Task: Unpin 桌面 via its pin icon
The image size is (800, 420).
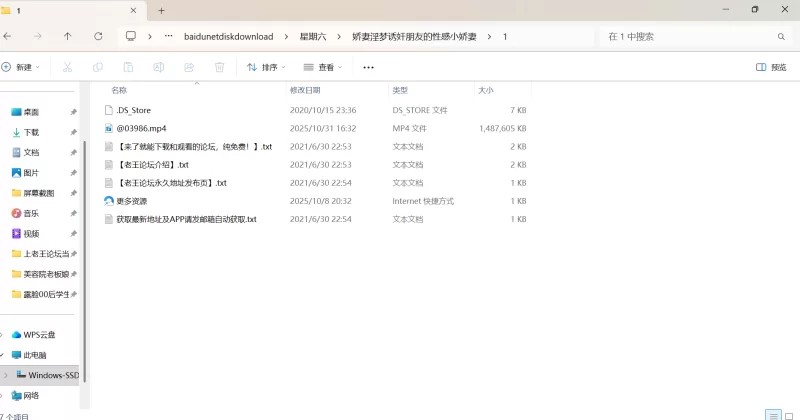Action: (x=73, y=112)
